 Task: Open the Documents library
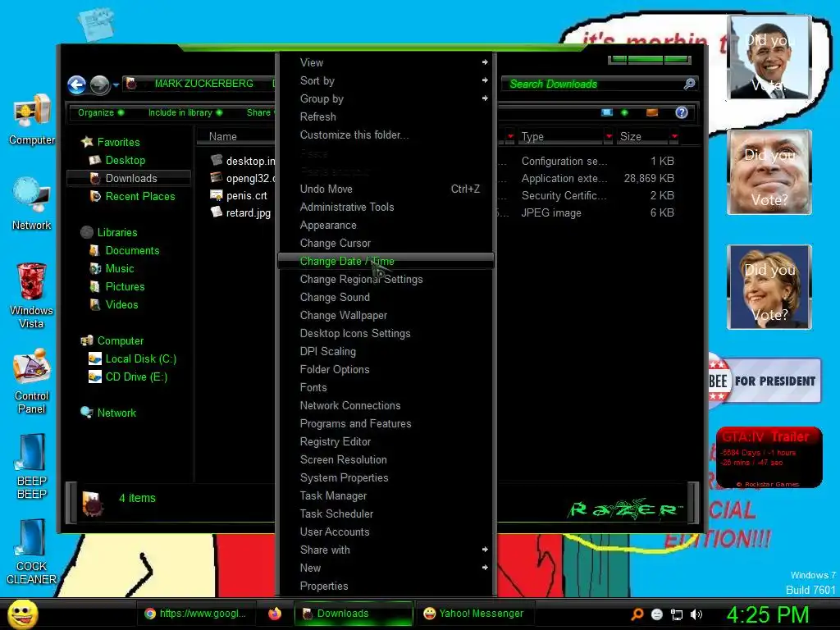click(132, 250)
